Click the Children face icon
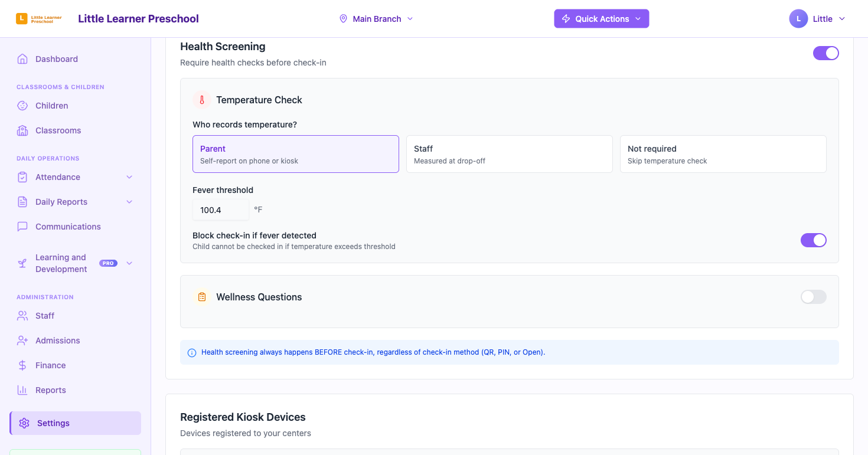 (22, 106)
